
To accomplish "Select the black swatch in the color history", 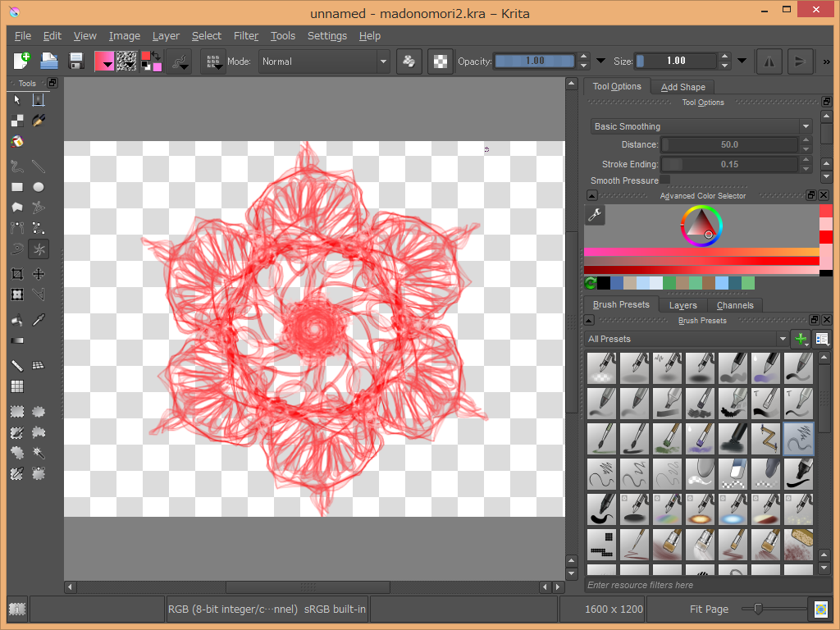I will (605, 282).
